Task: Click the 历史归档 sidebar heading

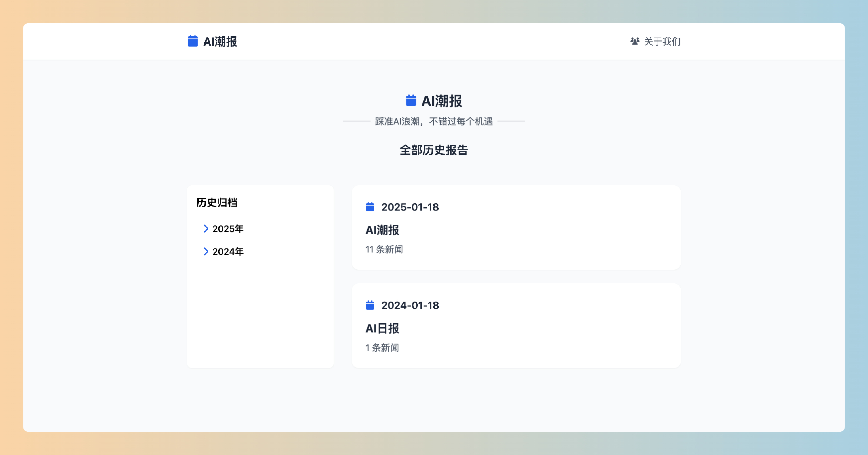Action: tap(217, 202)
